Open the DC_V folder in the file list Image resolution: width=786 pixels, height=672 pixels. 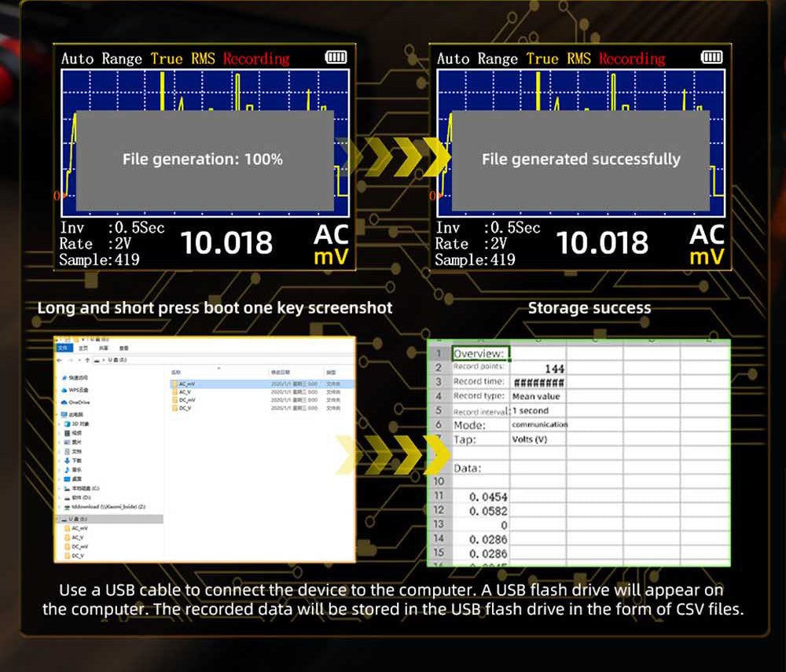point(185,408)
